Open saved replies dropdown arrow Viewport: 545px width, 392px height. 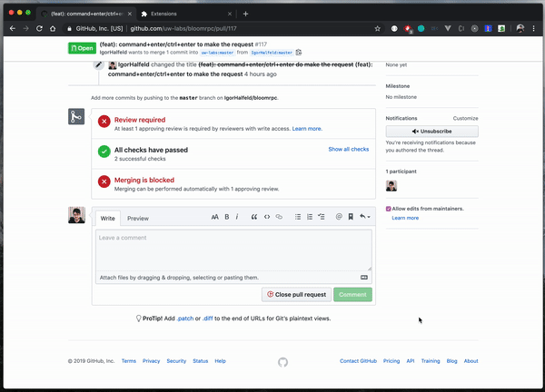pyautogui.click(x=364, y=217)
